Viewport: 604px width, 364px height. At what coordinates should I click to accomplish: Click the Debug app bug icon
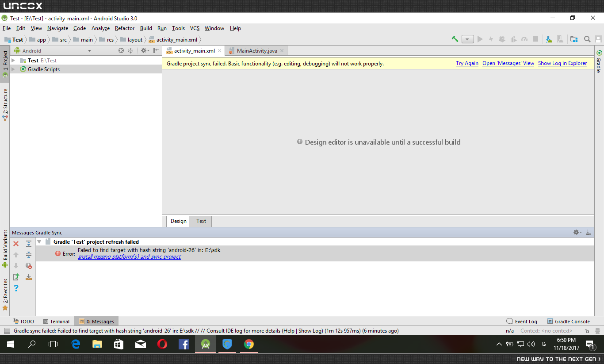502,39
